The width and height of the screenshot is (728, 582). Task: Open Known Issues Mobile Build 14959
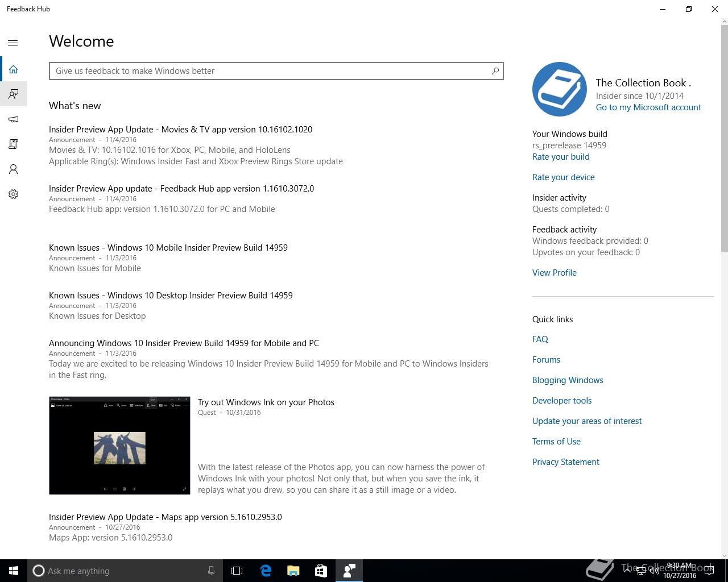point(168,248)
